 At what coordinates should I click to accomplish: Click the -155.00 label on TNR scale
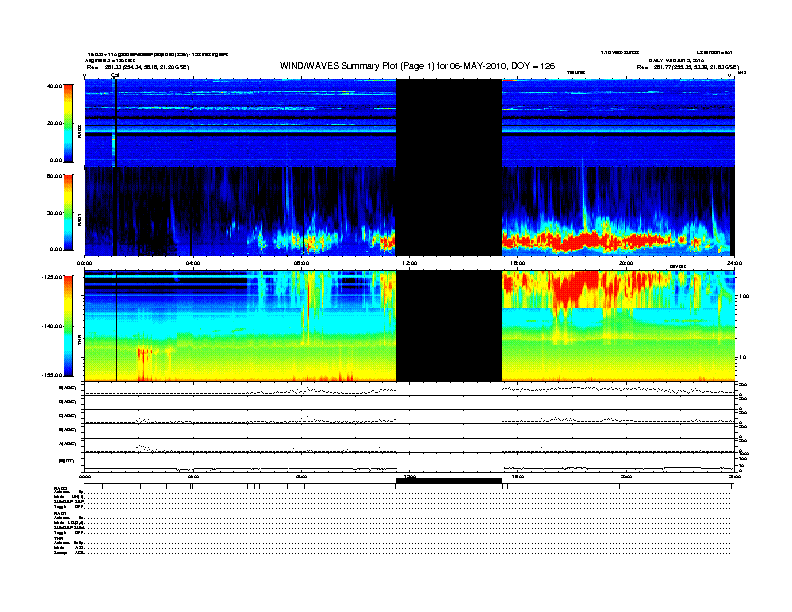coord(52,375)
